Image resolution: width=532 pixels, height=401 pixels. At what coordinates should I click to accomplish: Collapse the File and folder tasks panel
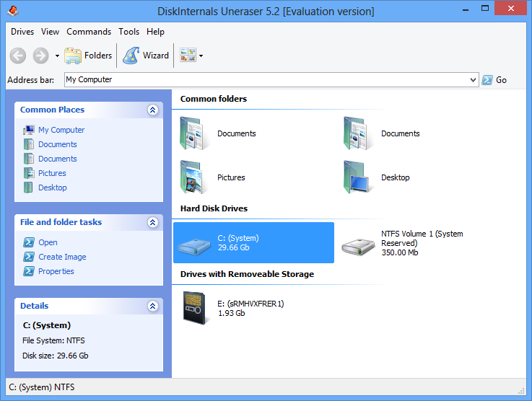click(x=152, y=222)
